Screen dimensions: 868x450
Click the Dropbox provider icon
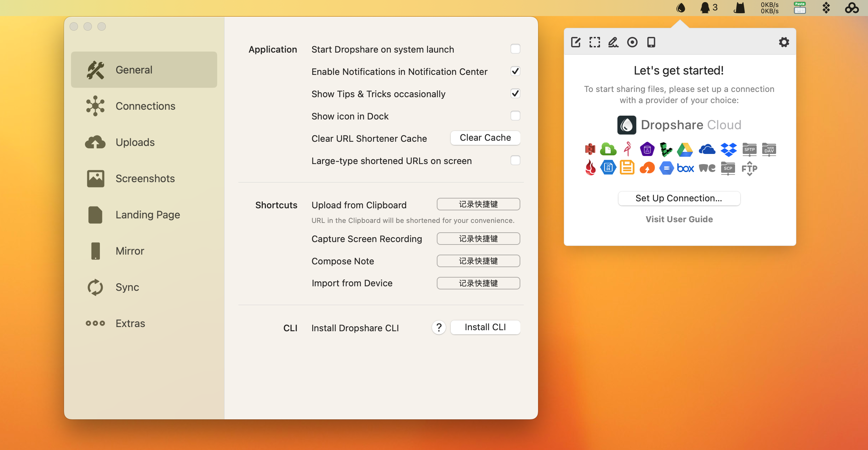pos(728,150)
